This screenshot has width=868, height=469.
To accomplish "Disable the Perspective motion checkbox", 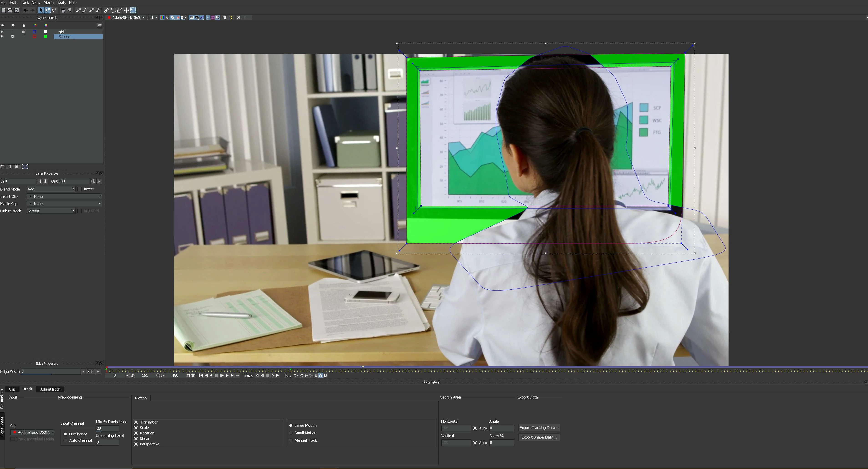I will (x=136, y=444).
